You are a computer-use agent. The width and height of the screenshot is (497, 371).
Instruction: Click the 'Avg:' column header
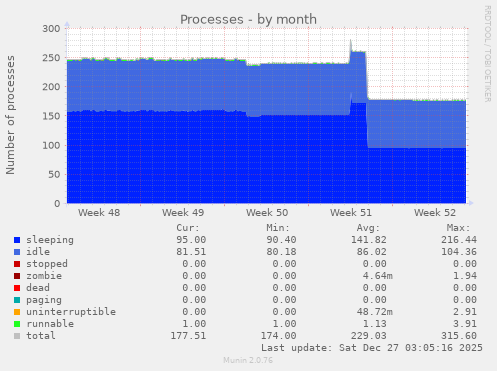point(368,228)
